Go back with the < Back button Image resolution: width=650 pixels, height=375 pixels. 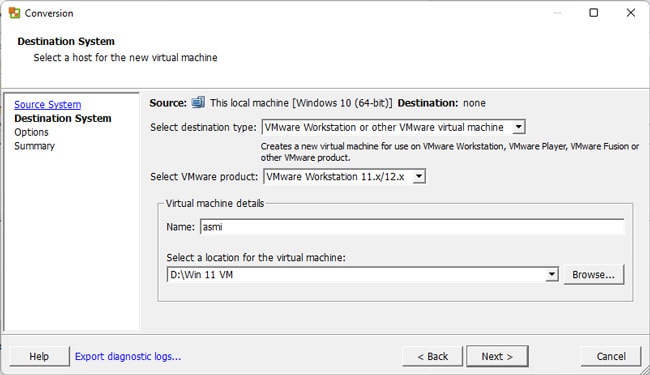point(432,356)
